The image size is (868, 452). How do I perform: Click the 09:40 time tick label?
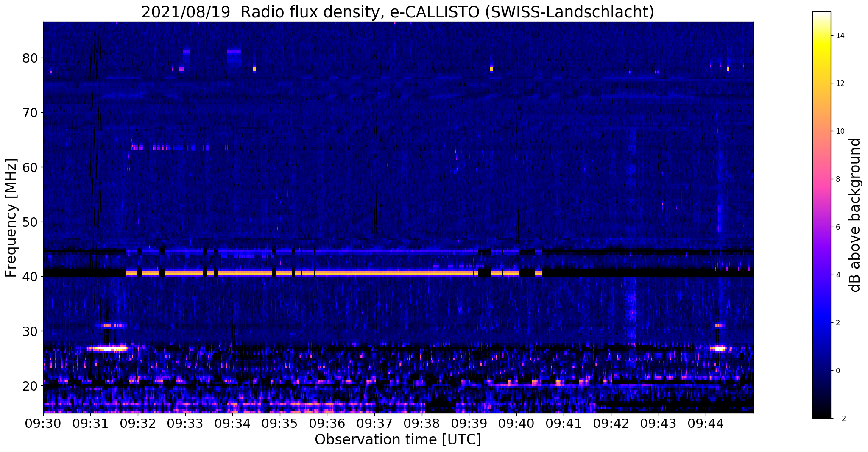click(x=517, y=423)
